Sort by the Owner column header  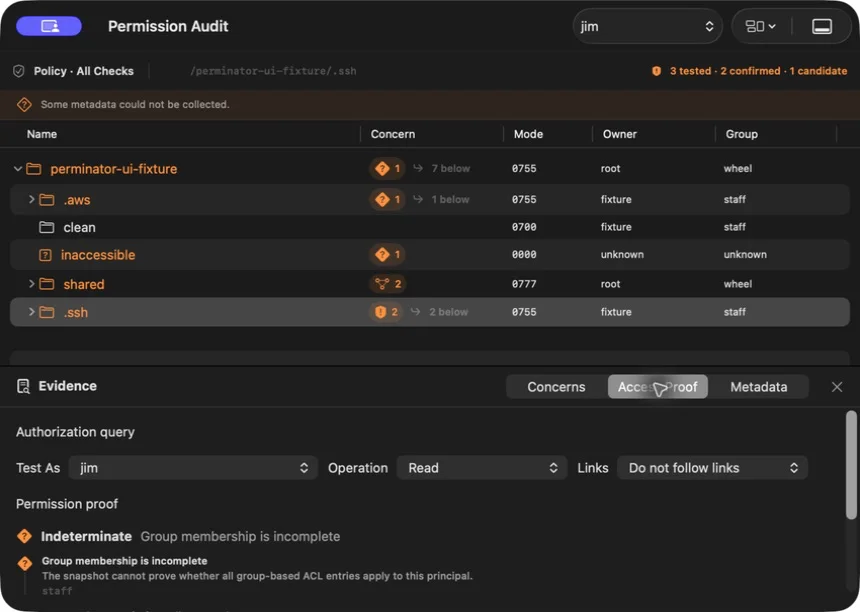click(620, 134)
